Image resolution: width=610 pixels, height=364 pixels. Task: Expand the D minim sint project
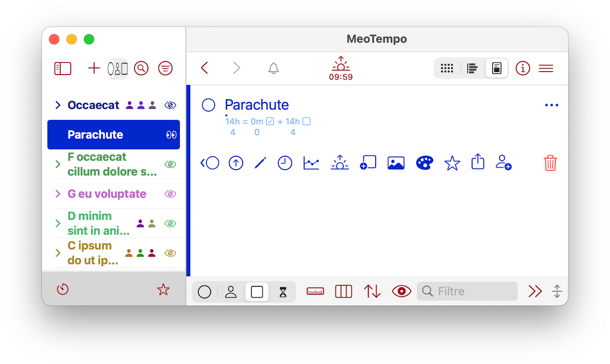(x=58, y=223)
